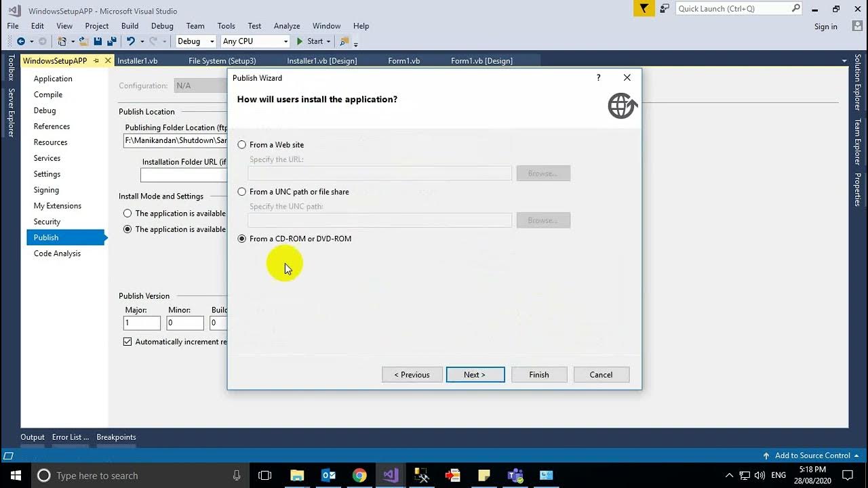Expand the Undo history dropdown arrow
Viewport: 868px width, 488px height.
[142, 41]
